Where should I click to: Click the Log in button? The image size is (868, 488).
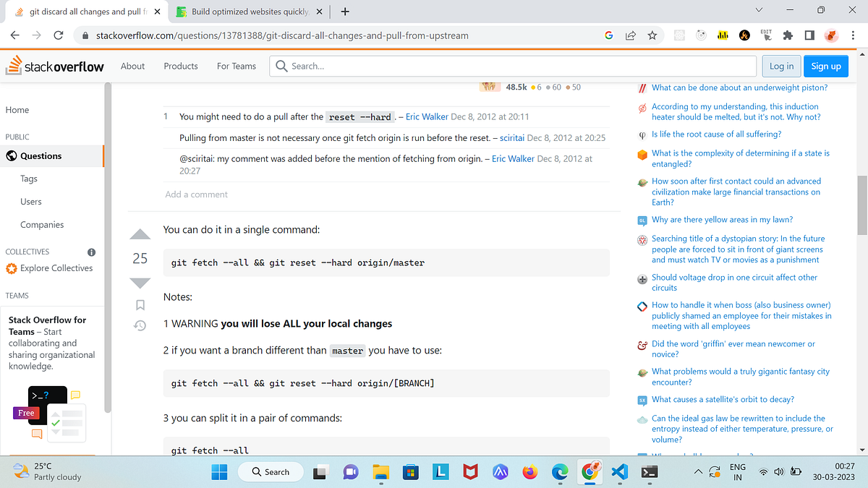(781, 66)
